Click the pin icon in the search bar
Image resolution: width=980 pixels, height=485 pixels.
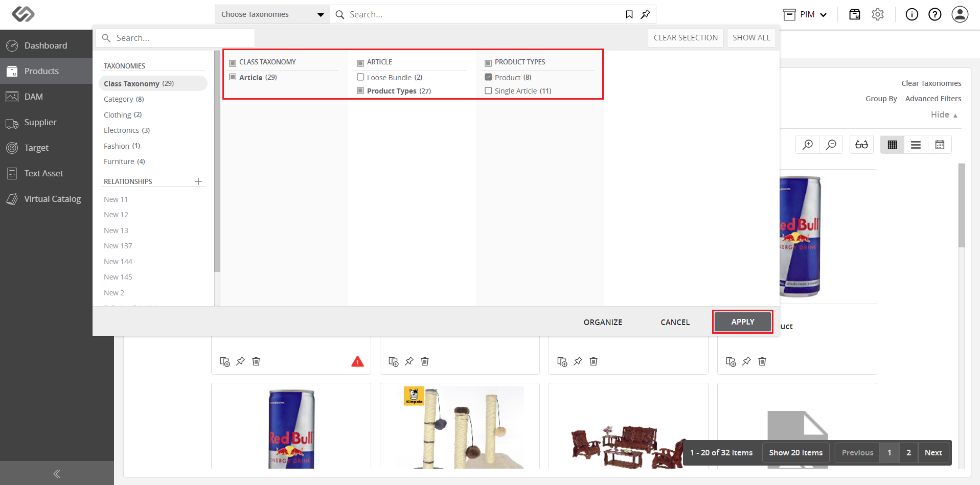645,14
